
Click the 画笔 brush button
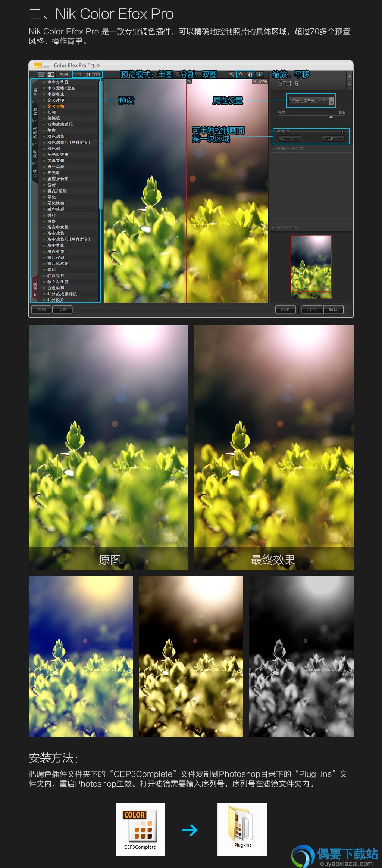tap(285, 309)
